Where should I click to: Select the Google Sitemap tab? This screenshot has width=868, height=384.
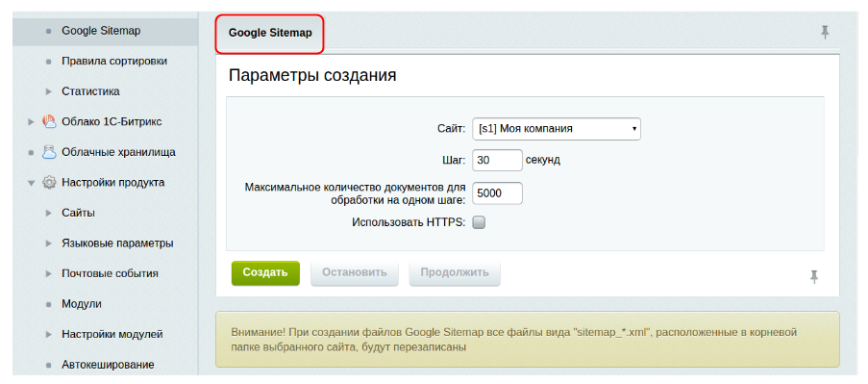point(270,34)
